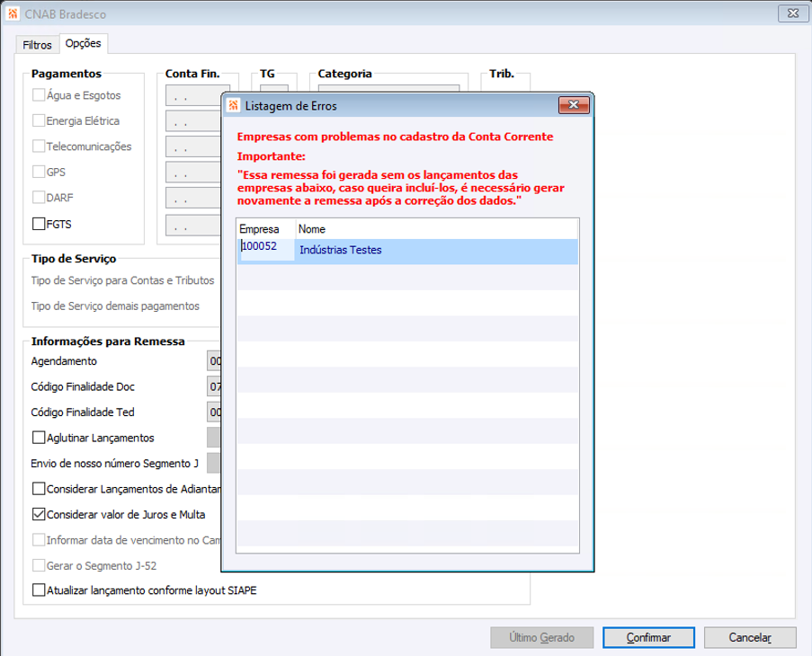
Task: Toggle the Água e Esgotos checkbox
Action: 39,94
